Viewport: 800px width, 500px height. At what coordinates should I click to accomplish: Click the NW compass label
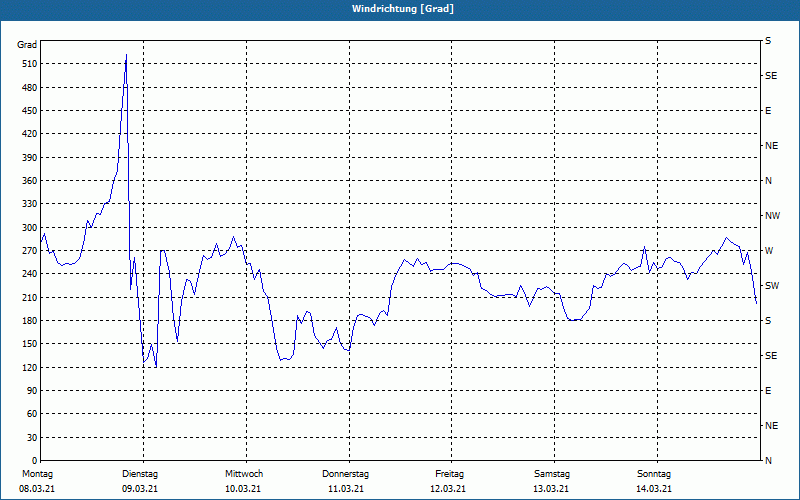coord(772,216)
